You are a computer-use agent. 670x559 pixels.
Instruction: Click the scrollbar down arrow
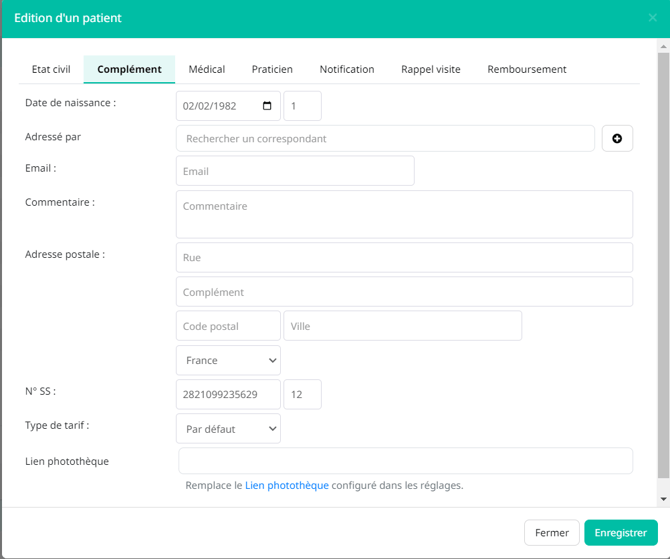pyautogui.click(x=663, y=498)
